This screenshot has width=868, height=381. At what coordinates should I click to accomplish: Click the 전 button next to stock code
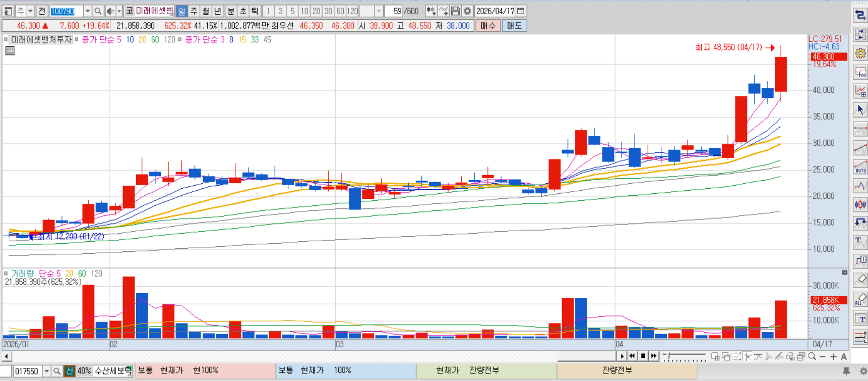[x=42, y=11]
